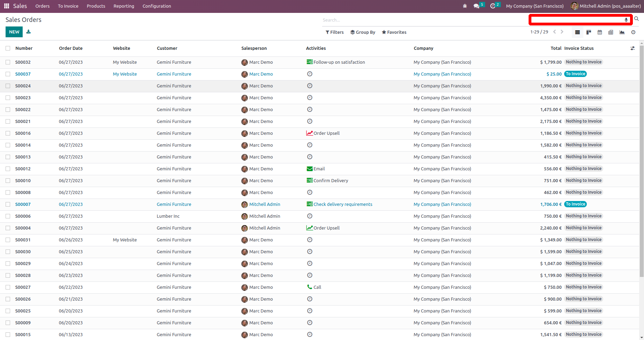The image size is (644, 340).
Task: Sort by the Total column header
Action: coord(556,48)
